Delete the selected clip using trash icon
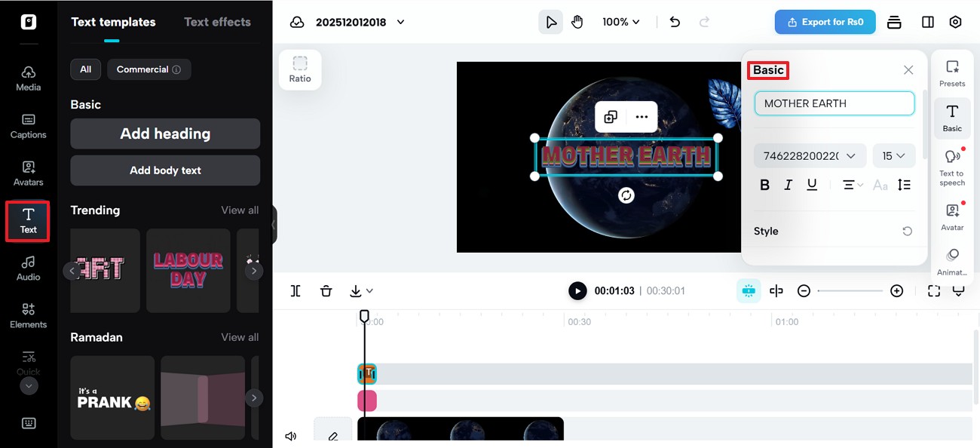 click(326, 290)
